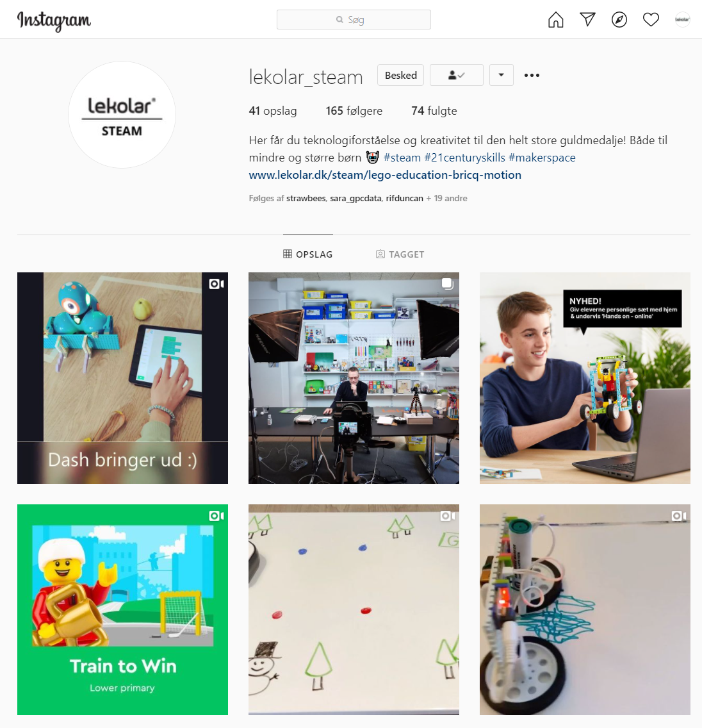The height and width of the screenshot is (728, 702).
Task: Open the 74 fulgte list
Action: pos(434,111)
